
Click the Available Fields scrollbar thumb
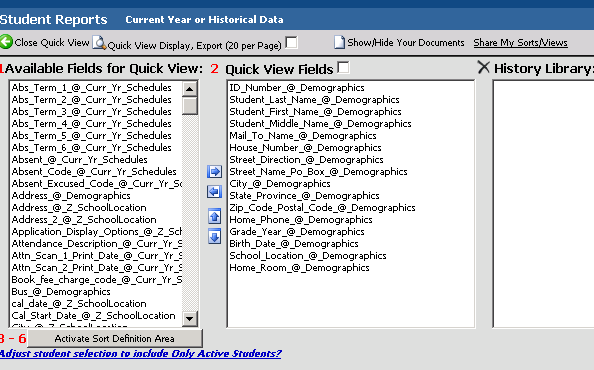pyautogui.click(x=189, y=106)
